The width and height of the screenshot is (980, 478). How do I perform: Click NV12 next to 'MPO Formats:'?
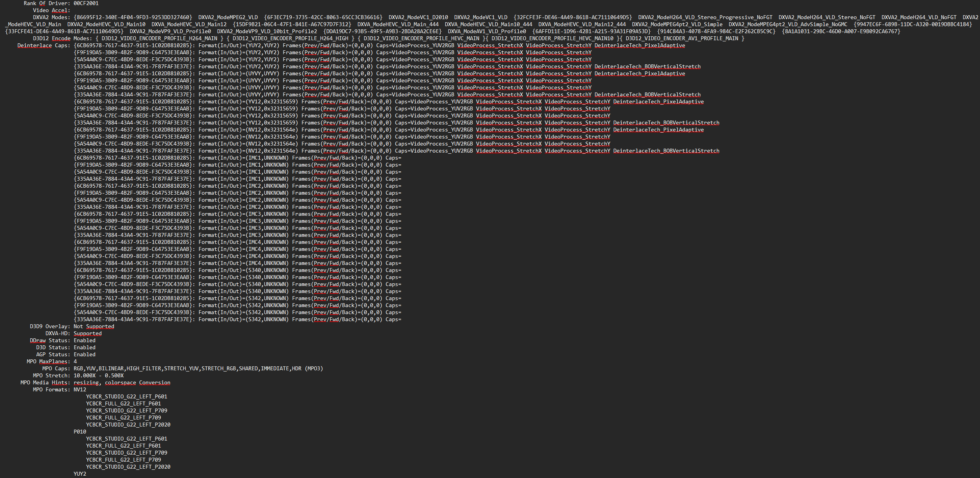[x=80, y=389]
